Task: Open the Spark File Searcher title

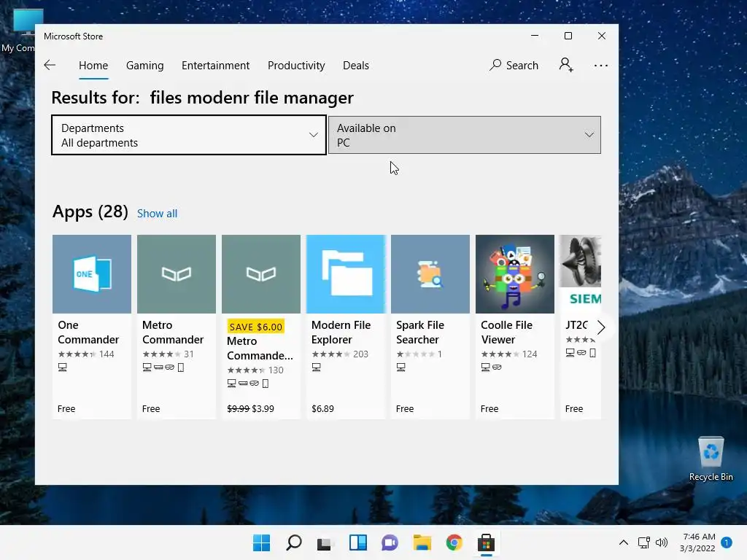Action: click(419, 332)
